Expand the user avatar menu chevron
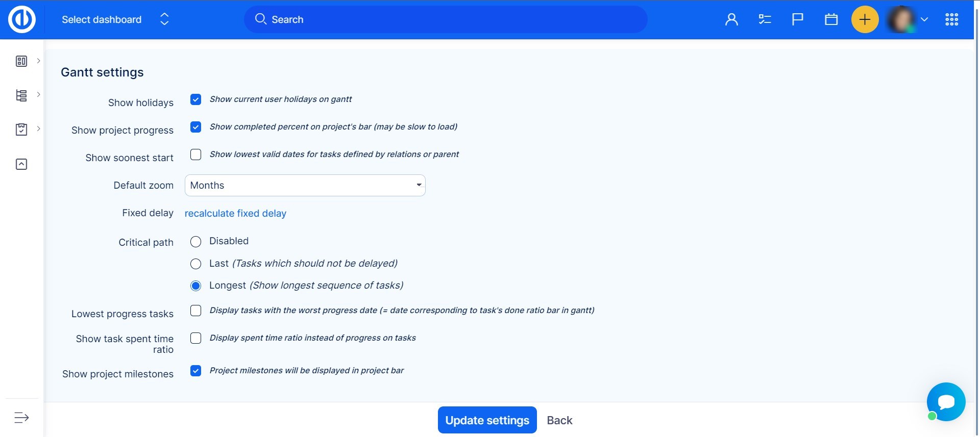This screenshot has height=437, width=980. 924,19
